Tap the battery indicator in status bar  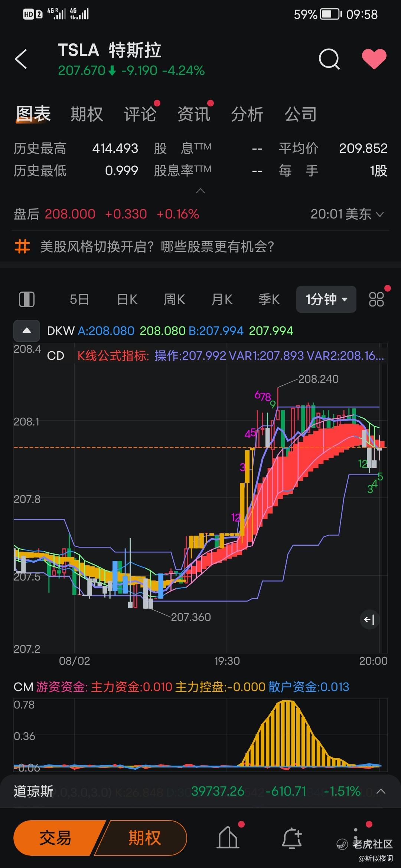click(331, 14)
